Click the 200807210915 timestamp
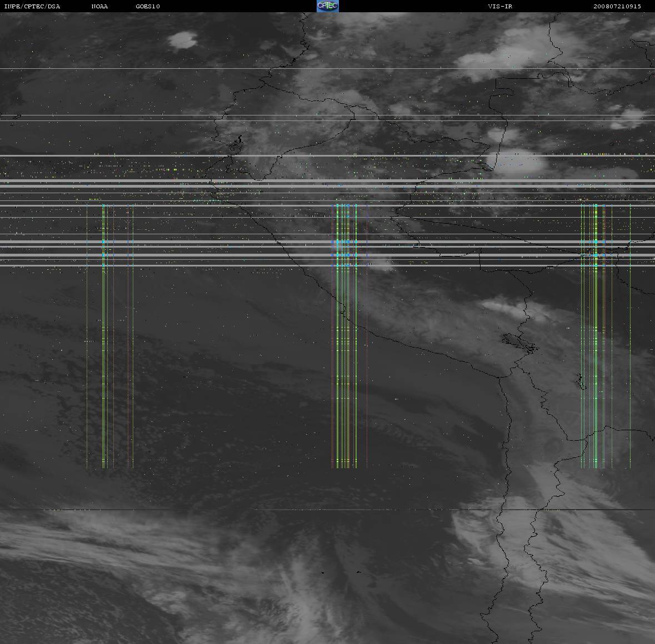 (617, 6)
